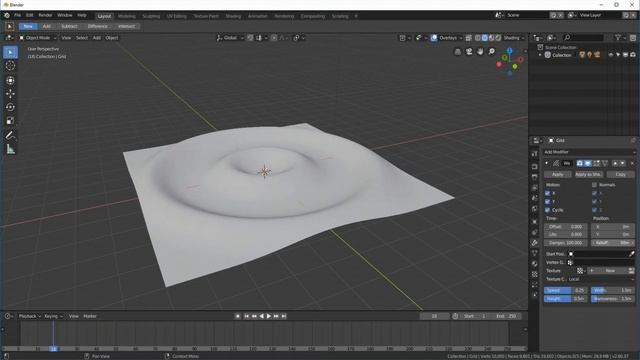Viewport: 640px width, 360px height.
Task: Click the pan view hand icon
Action: (x=480, y=51)
